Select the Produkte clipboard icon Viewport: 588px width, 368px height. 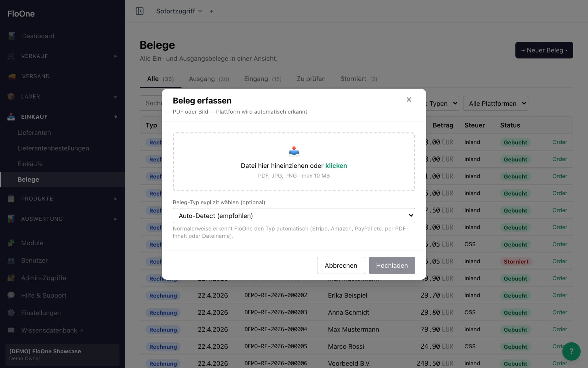pyautogui.click(x=11, y=199)
